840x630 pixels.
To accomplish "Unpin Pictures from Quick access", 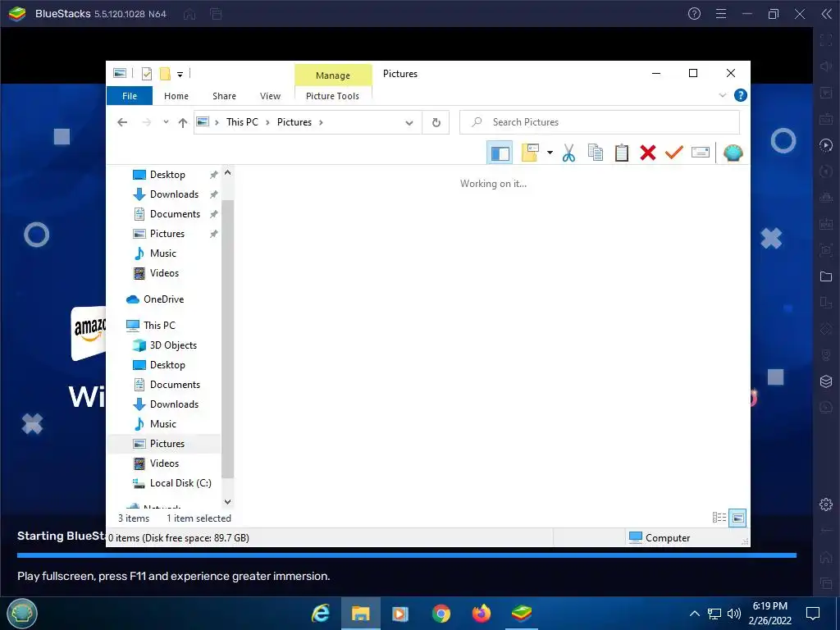I will pyautogui.click(x=214, y=234).
